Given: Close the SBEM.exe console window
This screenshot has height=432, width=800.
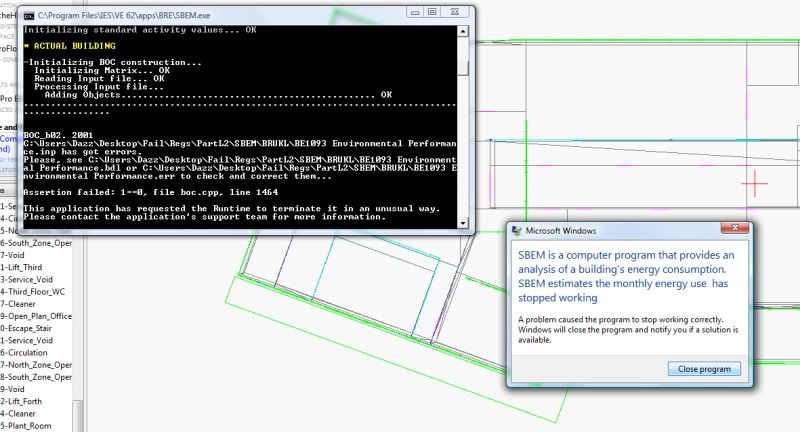Looking at the screenshot, I should coord(455,12).
